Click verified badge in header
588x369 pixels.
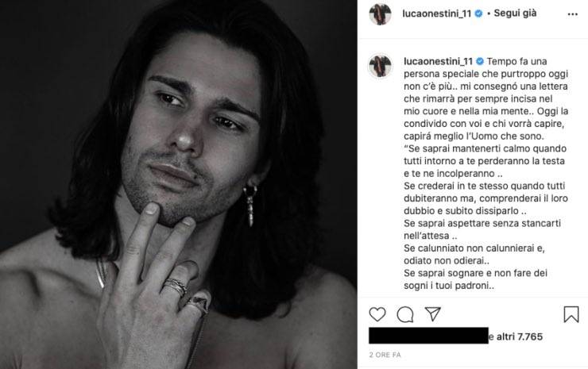478,13
